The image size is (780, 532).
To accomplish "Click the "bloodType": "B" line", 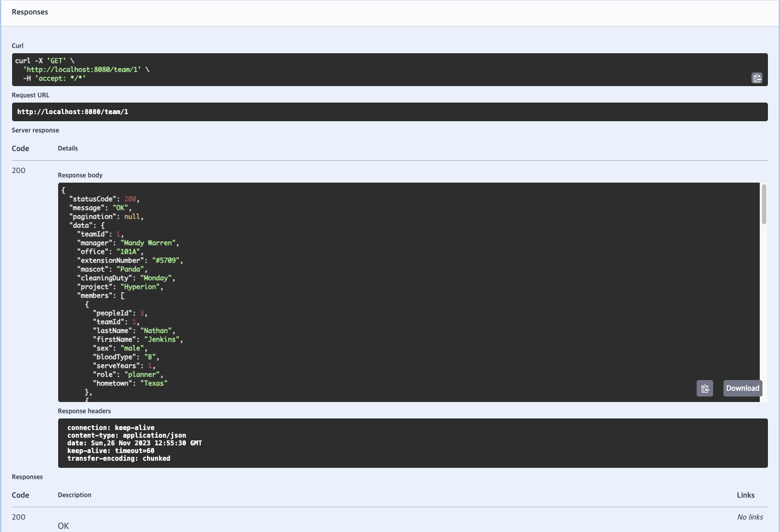I will (126, 357).
